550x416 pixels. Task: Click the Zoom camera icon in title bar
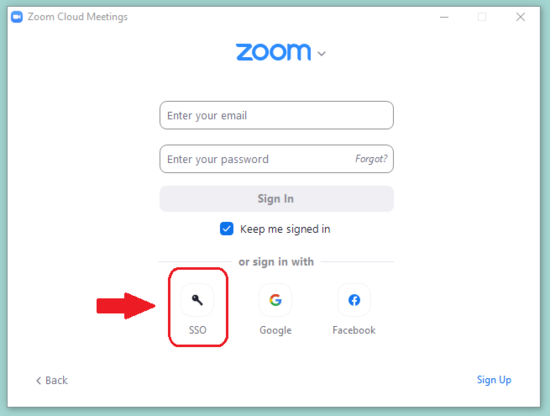click(x=17, y=17)
